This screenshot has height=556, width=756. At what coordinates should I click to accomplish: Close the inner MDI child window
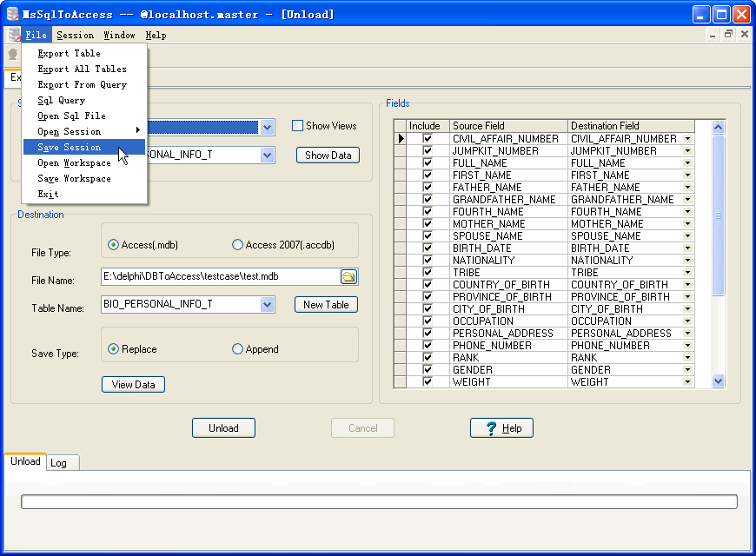pos(745,34)
